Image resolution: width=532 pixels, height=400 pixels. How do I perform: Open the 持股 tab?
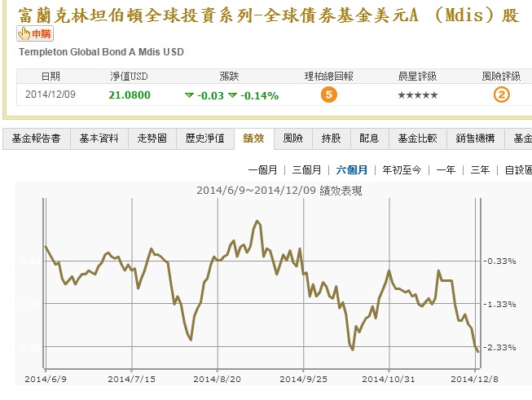[331, 138]
